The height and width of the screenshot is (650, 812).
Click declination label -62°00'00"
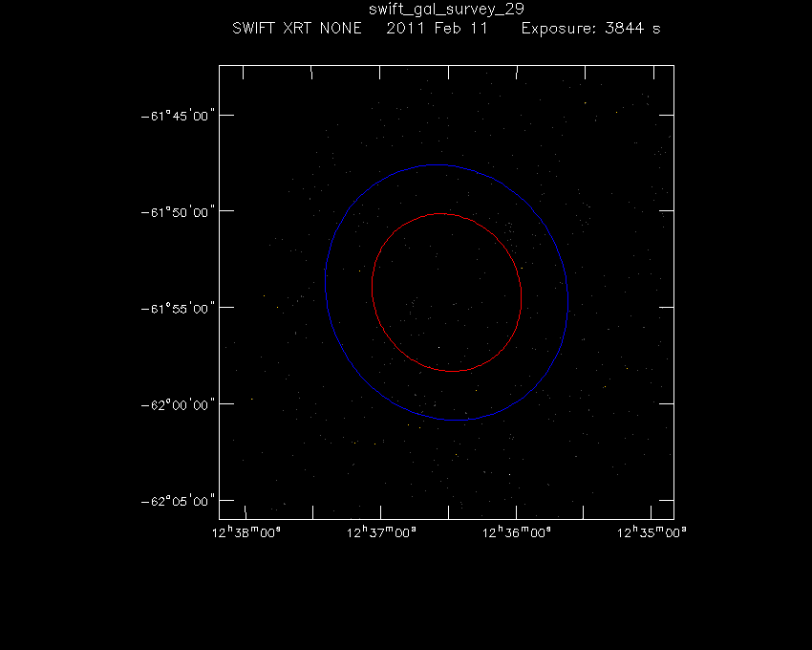[178, 405]
